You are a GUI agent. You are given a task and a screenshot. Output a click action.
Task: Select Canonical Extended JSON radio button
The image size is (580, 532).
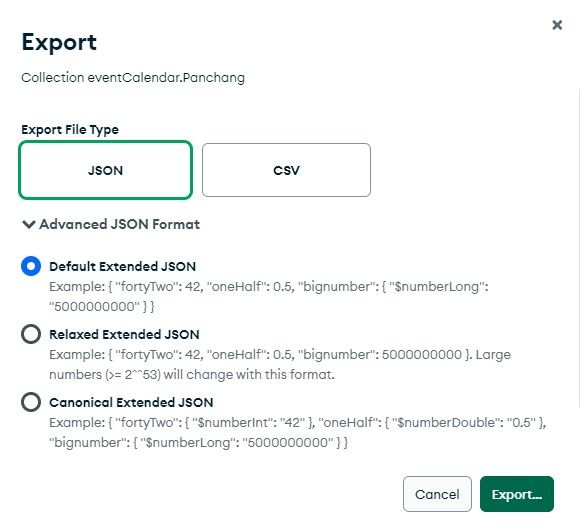[31, 402]
